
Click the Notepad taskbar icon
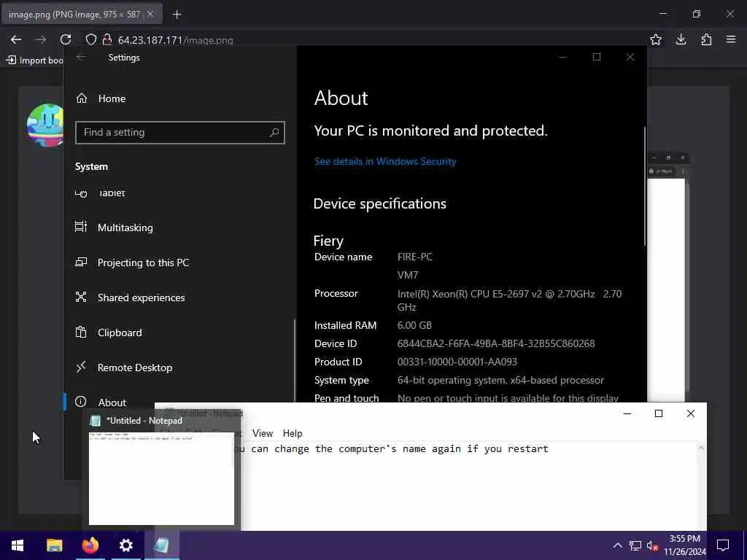click(161, 545)
